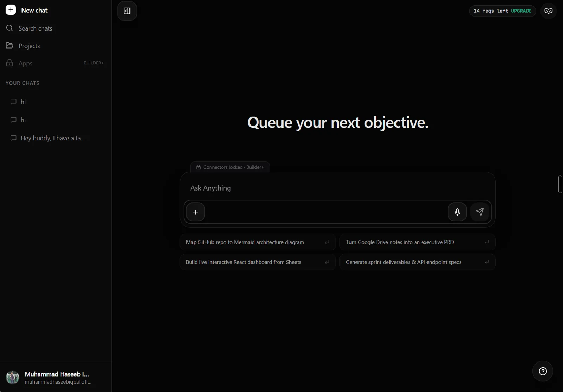
Task: Open the 'Hey buddy, I have a ta...' chat
Action: click(53, 138)
